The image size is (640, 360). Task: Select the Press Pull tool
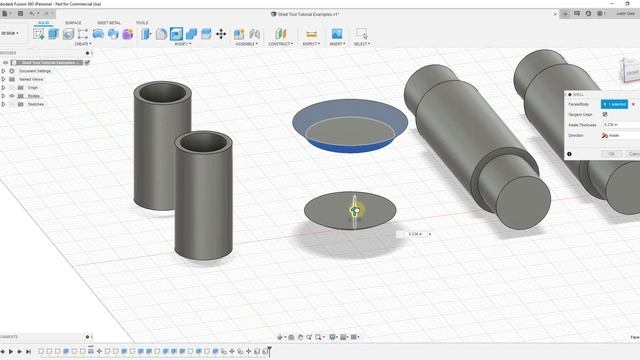pos(146,34)
